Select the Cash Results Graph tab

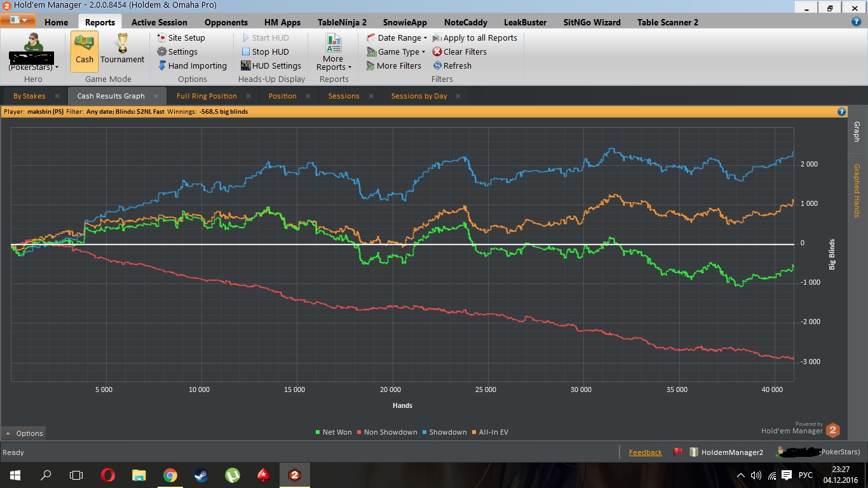click(x=111, y=96)
